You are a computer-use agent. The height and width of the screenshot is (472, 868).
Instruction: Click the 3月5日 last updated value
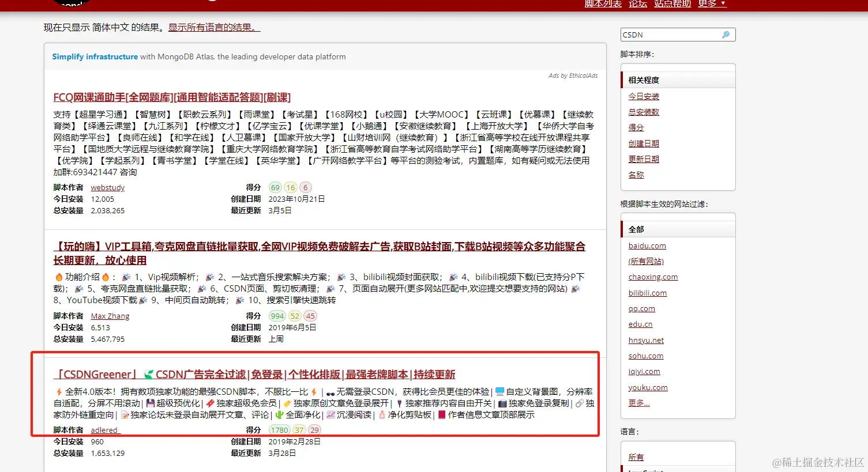pos(280,210)
